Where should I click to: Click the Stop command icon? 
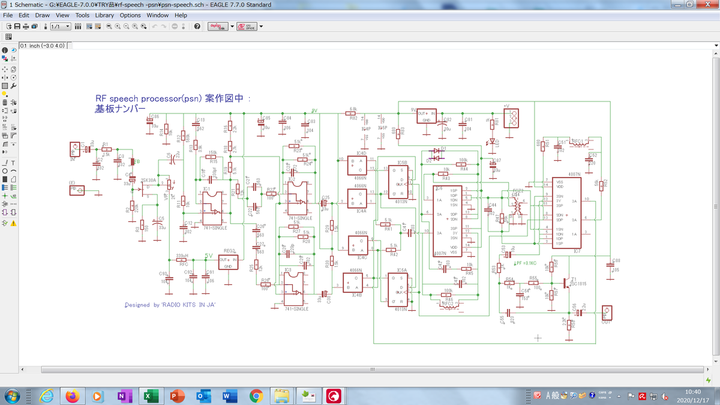[x=174, y=27]
